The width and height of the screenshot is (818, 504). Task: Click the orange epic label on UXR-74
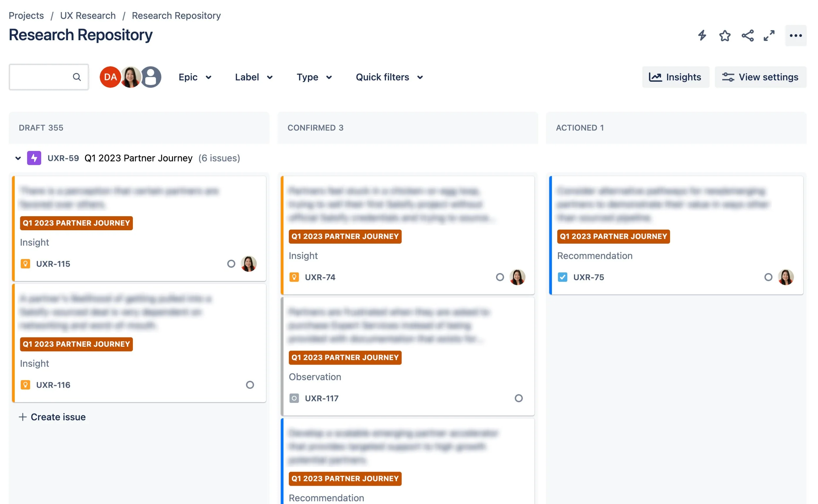click(x=345, y=236)
